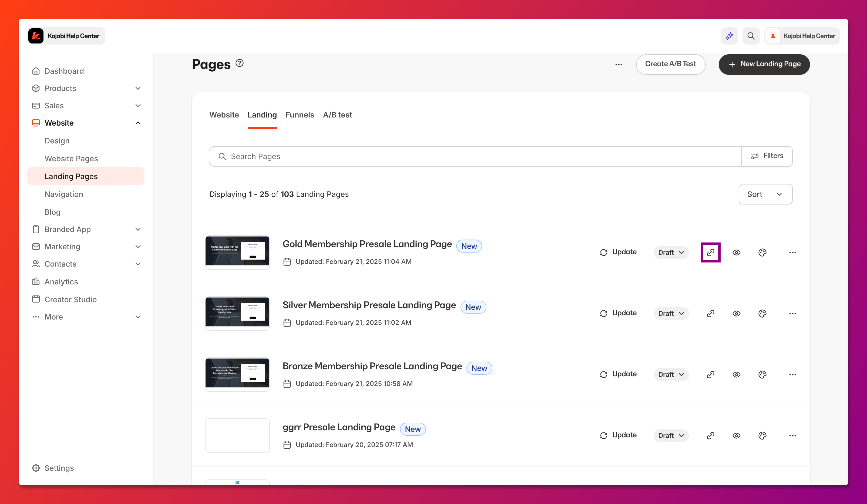
Task: Open Website Pages in sidebar
Action: click(71, 159)
